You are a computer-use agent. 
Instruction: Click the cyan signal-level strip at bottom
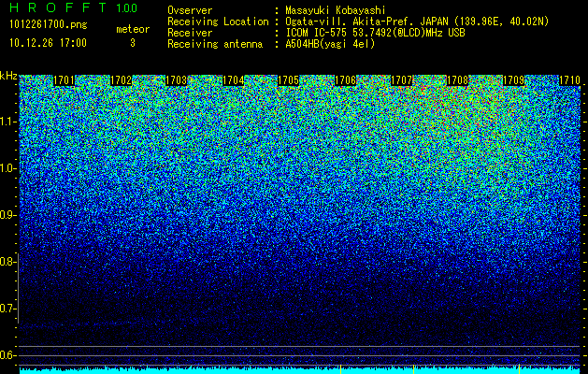[x=300, y=370]
